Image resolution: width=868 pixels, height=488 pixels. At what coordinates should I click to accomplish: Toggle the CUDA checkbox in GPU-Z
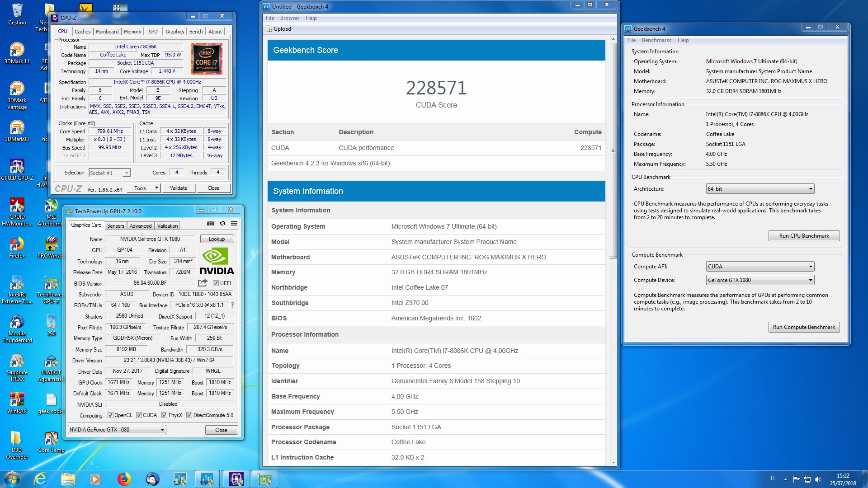click(139, 415)
